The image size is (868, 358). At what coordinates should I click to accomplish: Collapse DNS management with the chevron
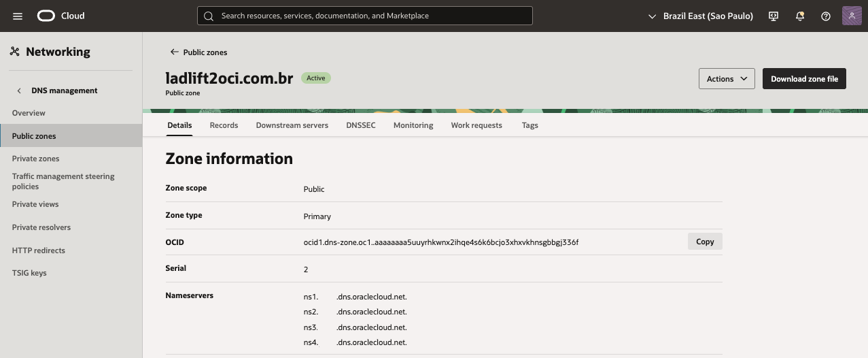(19, 91)
